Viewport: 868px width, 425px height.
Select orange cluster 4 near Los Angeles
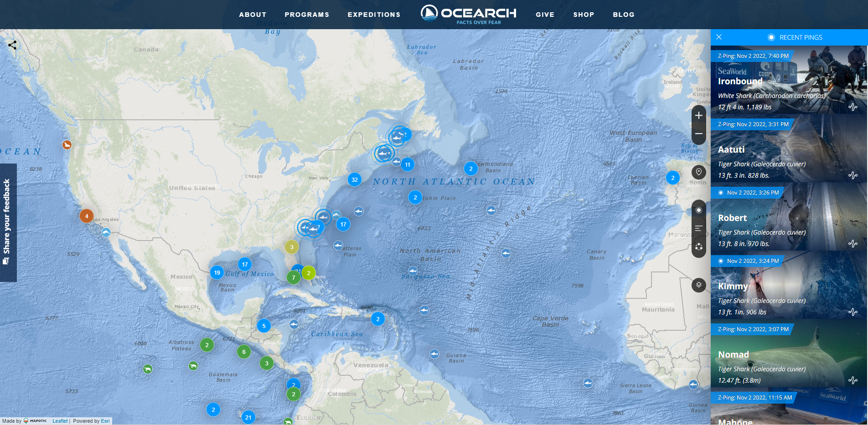point(87,216)
